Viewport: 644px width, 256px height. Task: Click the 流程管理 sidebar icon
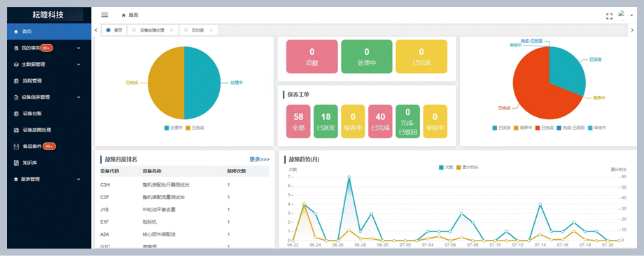click(x=16, y=81)
